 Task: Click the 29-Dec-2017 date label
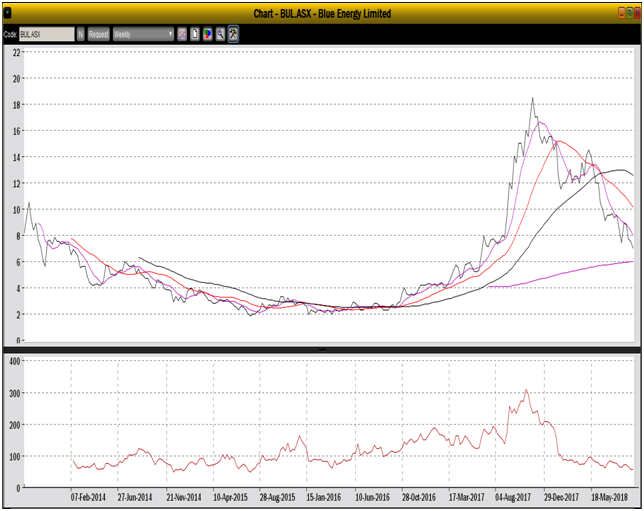[561, 497]
